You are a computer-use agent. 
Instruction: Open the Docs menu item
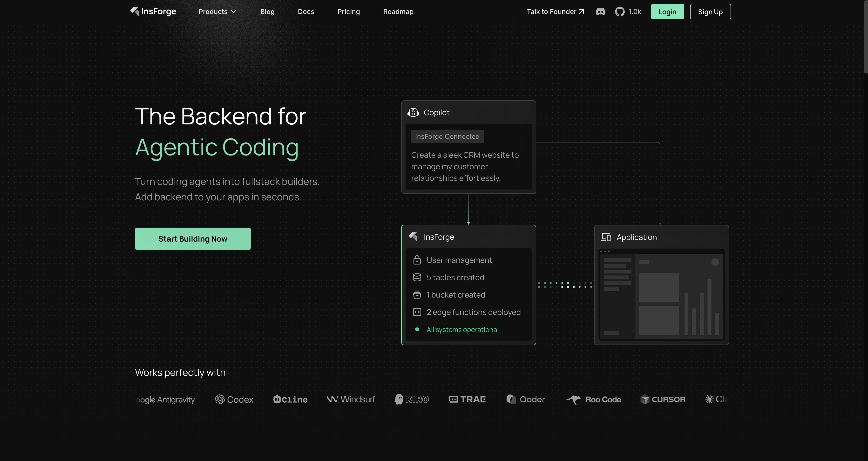coord(306,12)
